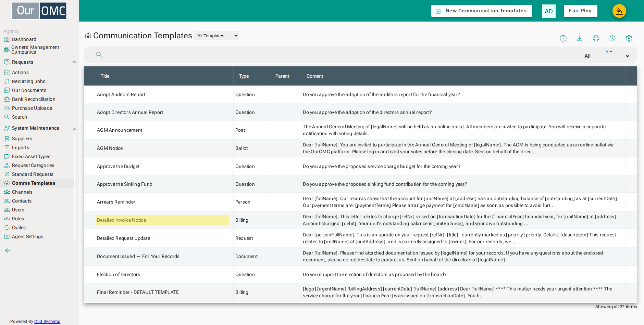
Task: Click the AD user avatar
Action: tap(549, 11)
